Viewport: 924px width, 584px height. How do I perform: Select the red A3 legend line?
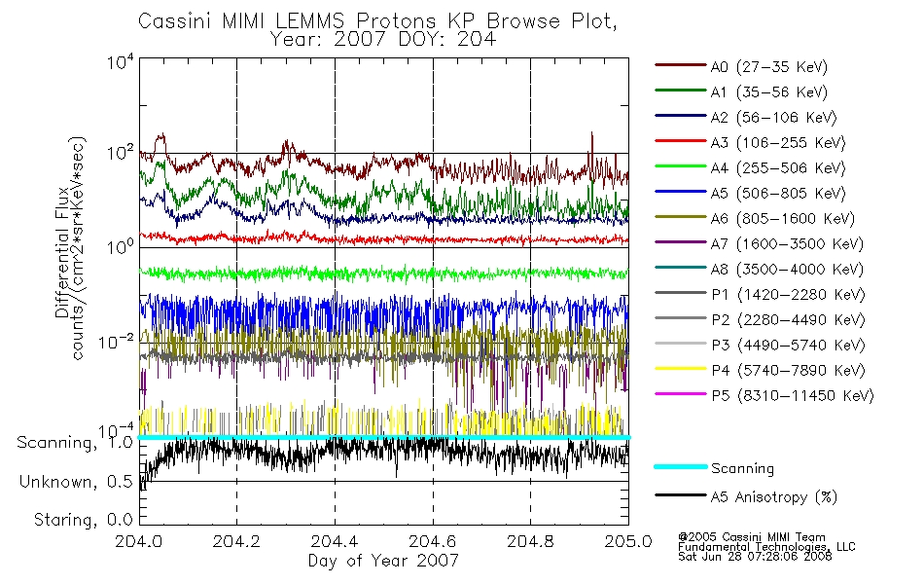click(681, 141)
